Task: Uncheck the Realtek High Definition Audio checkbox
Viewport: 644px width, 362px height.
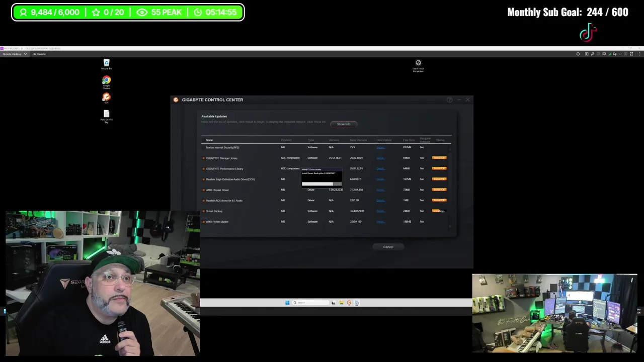Action: coord(203,179)
